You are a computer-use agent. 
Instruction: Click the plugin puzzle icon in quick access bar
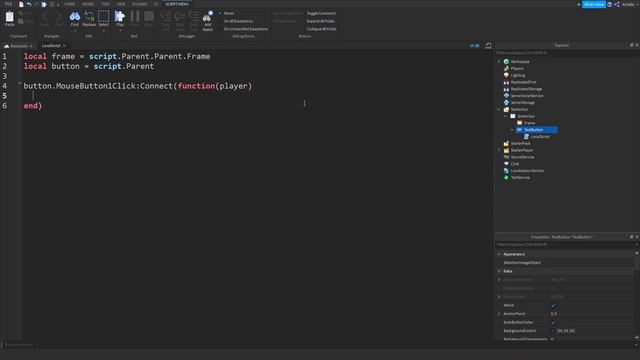[x=44, y=4]
